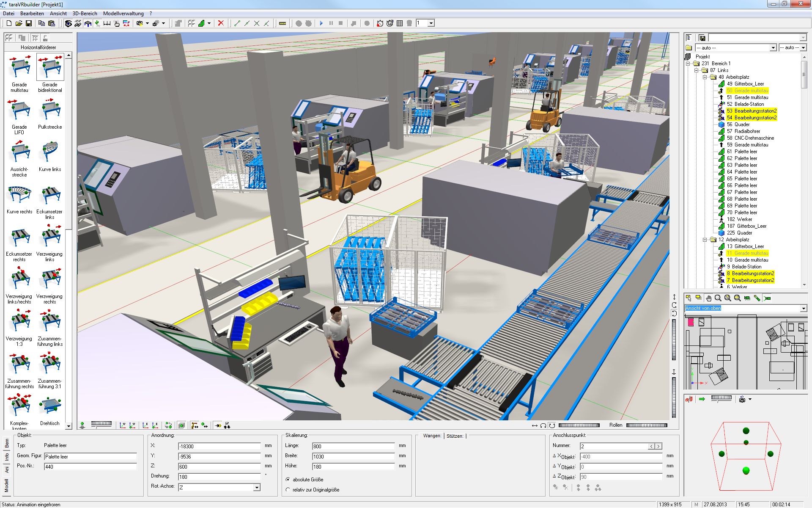Click the Save project toolbar icon
Viewport: 812px width, 508px height.
click(29, 23)
